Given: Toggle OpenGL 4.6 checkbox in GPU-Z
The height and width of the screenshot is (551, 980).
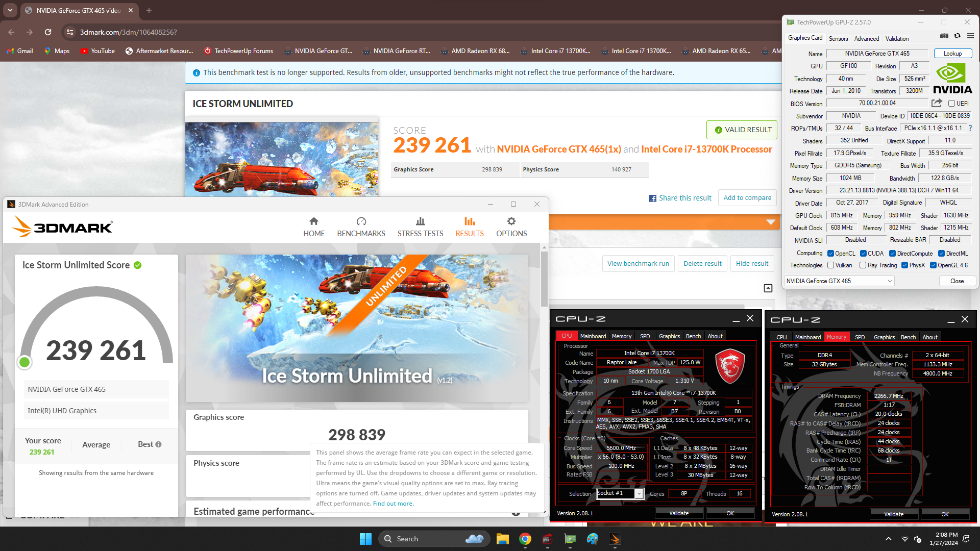Looking at the screenshot, I should coord(934,265).
